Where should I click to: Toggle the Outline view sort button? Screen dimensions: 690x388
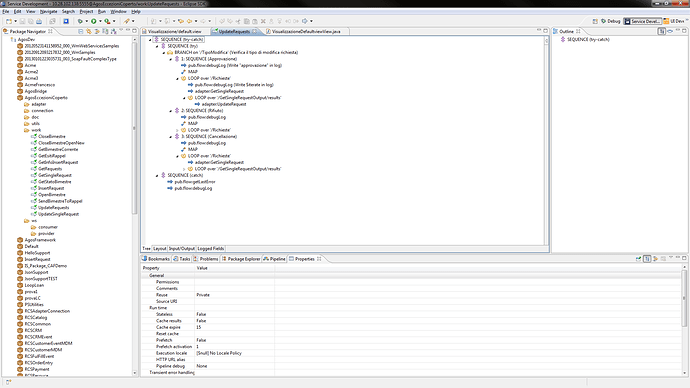tap(661, 31)
